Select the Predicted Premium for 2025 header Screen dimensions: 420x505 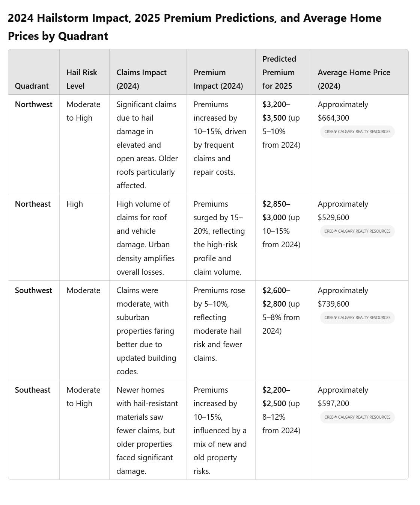click(x=279, y=73)
